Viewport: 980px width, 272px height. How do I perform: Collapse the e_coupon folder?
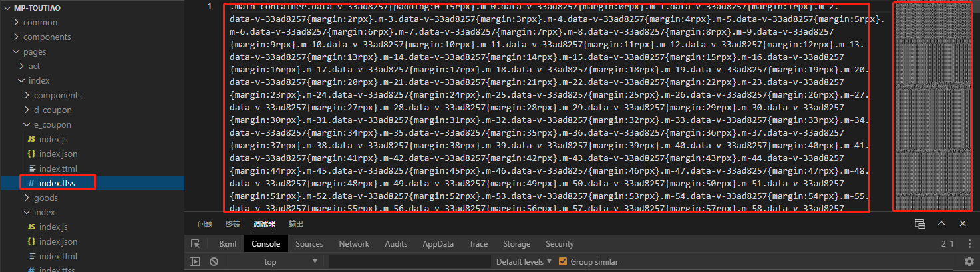52,124
